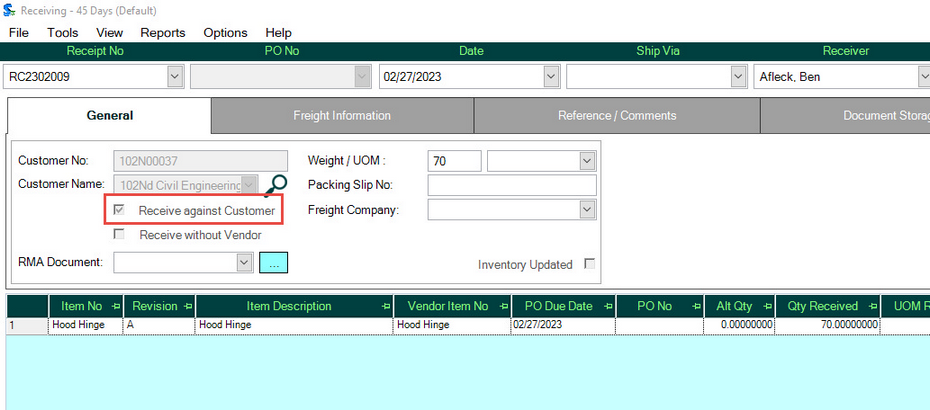This screenshot has height=410, width=930.
Task: Click the Packing Slip No input field
Action: (511, 185)
